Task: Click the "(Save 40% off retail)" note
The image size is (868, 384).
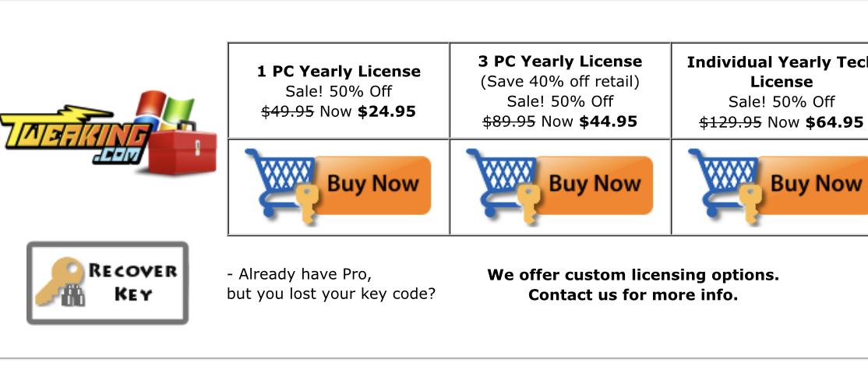Action: 559,82
